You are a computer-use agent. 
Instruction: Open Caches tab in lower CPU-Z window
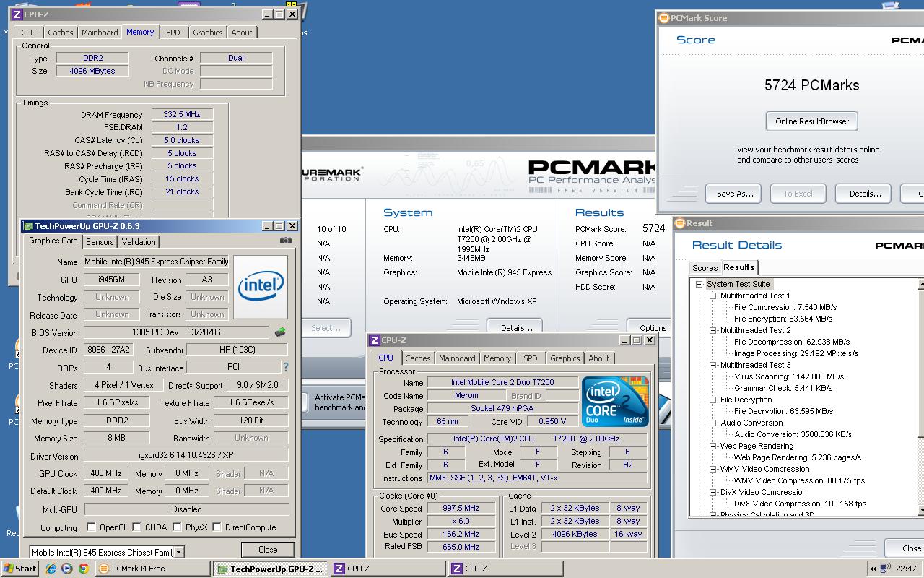tap(417, 358)
